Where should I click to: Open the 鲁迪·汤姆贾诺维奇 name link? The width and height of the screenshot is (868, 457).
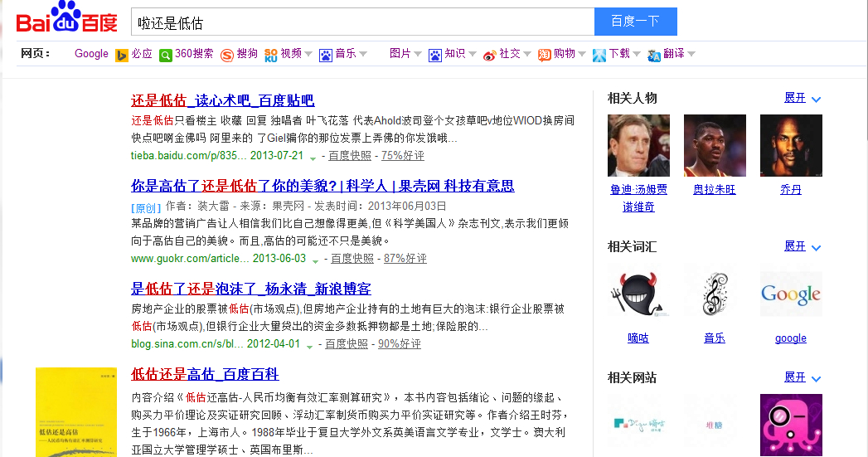[x=639, y=198]
